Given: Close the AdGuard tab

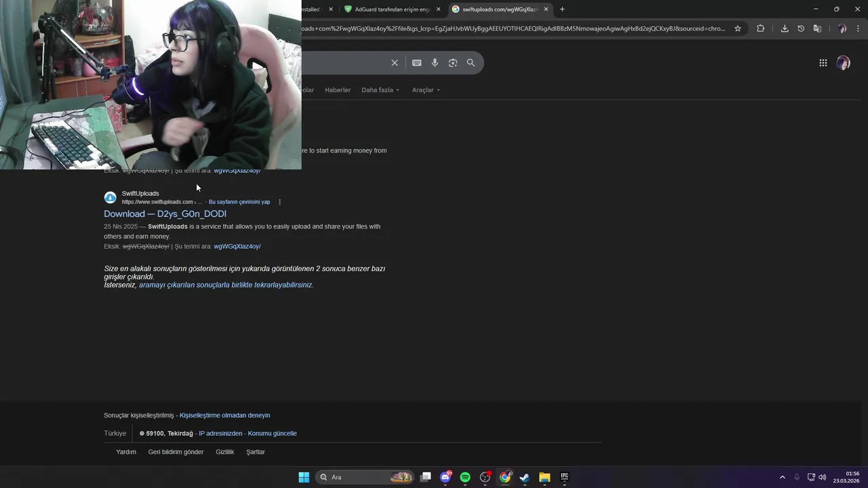Looking at the screenshot, I should [438, 9].
